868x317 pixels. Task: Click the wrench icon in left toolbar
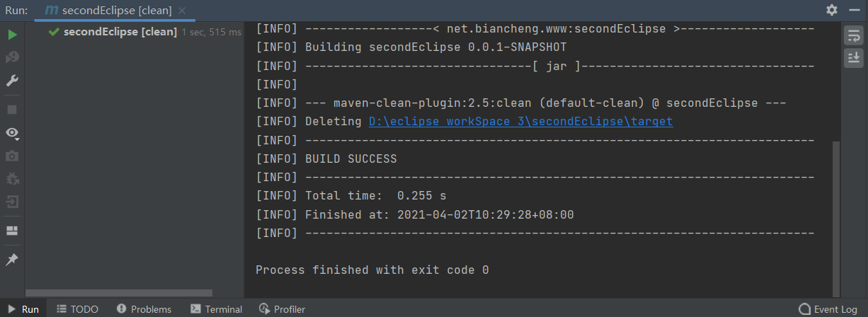(x=12, y=81)
